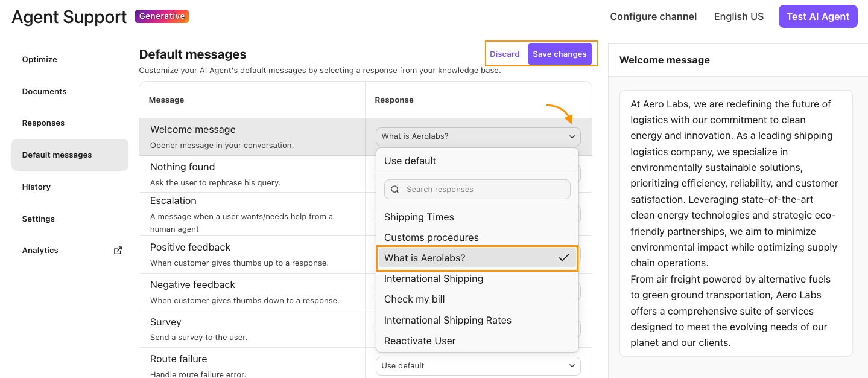Click the Generative badge
The width and height of the screenshot is (868, 378).
pos(162,16)
